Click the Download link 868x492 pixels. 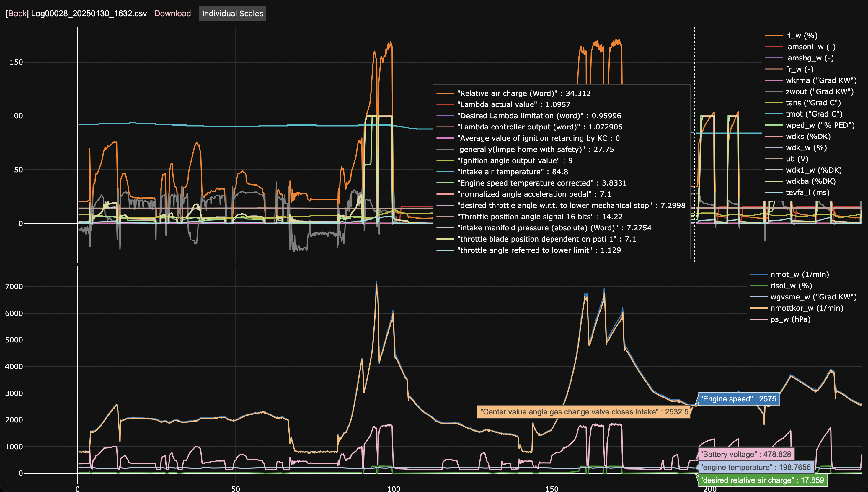pos(172,14)
